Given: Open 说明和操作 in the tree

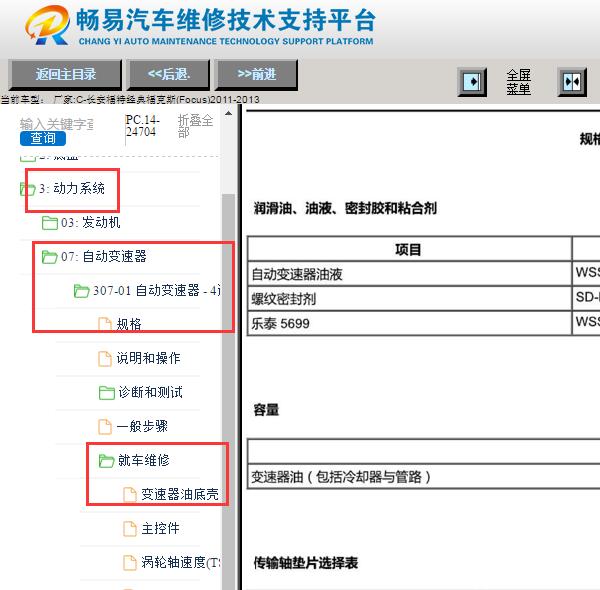Looking at the screenshot, I should tap(148, 359).
